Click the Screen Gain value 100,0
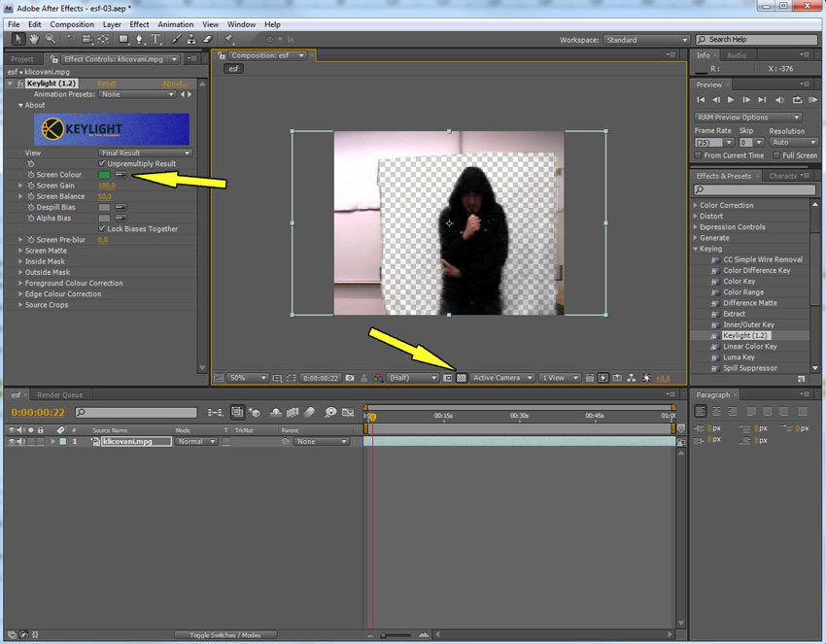This screenshot has height=644, width=826. [x=107, y=186]
